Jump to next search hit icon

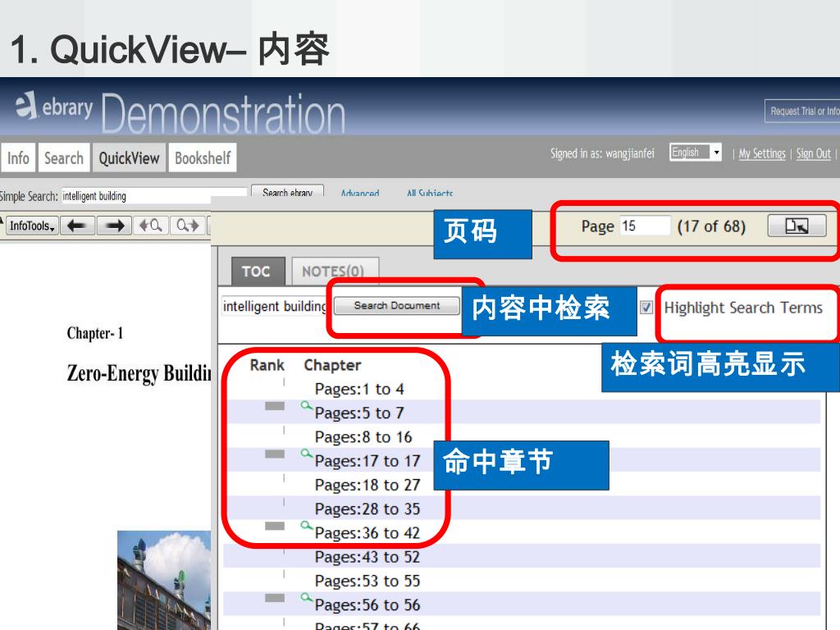[x=188, y=226]
